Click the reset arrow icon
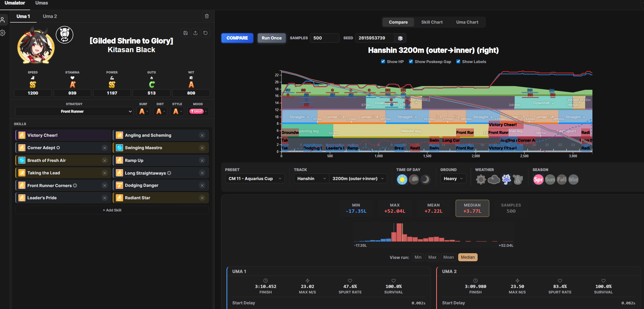Screen dimensions: 644x309 [206, 33]
